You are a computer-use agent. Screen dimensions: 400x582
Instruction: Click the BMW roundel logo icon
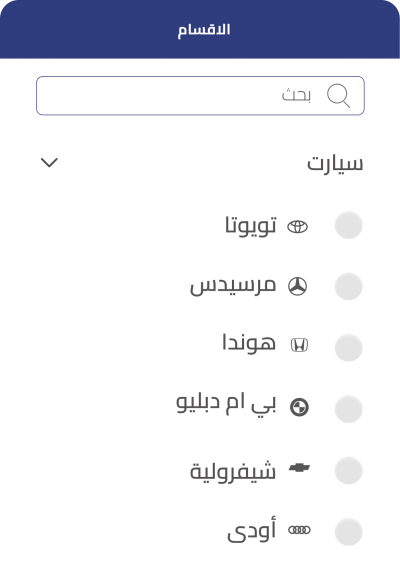click(x=299, y=407)
